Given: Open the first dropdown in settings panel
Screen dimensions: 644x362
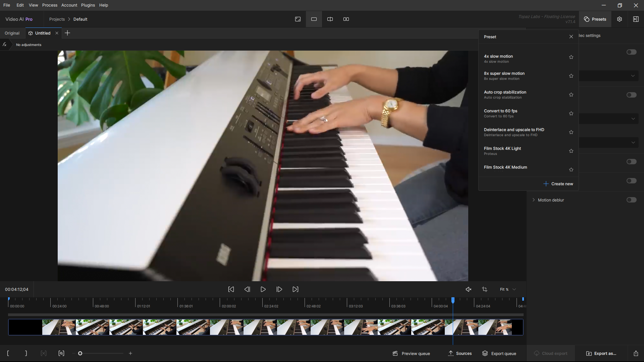Looking at the screenshot, I should 633,76.
